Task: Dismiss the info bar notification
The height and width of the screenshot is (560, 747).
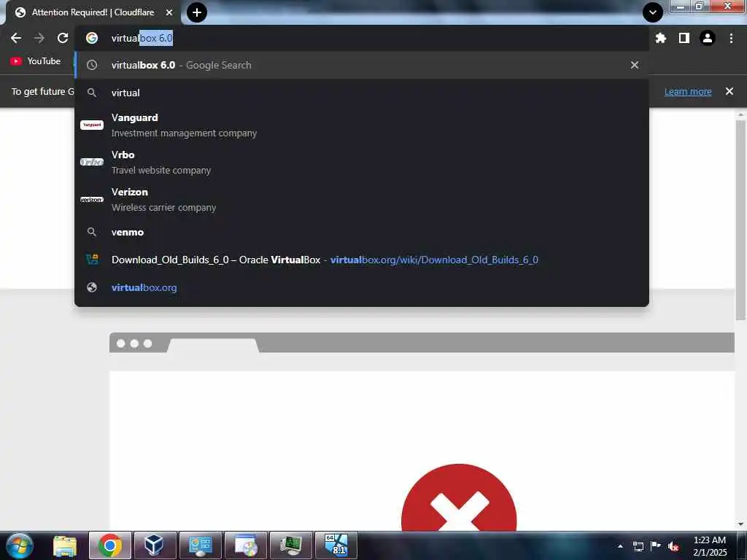Action: 729,91
